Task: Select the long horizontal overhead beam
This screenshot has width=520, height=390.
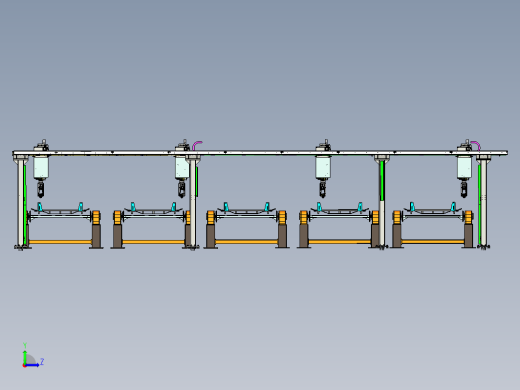Action: 260,153
